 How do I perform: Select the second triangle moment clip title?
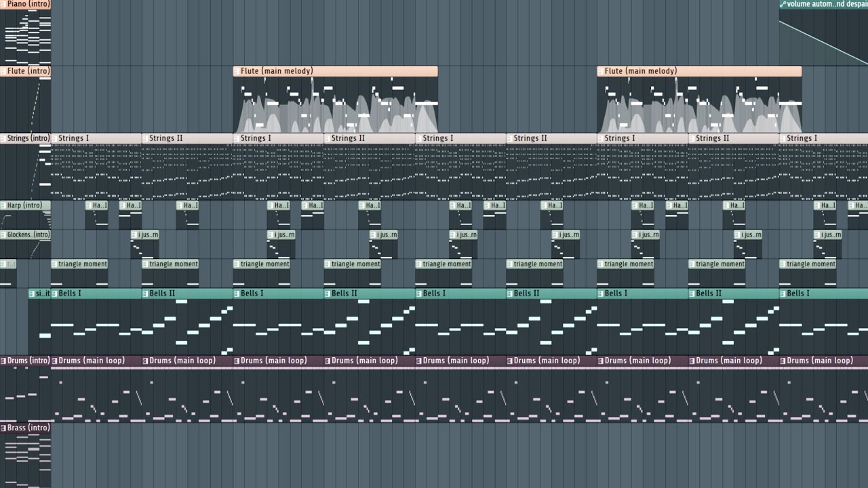click(x=174, y=264)
